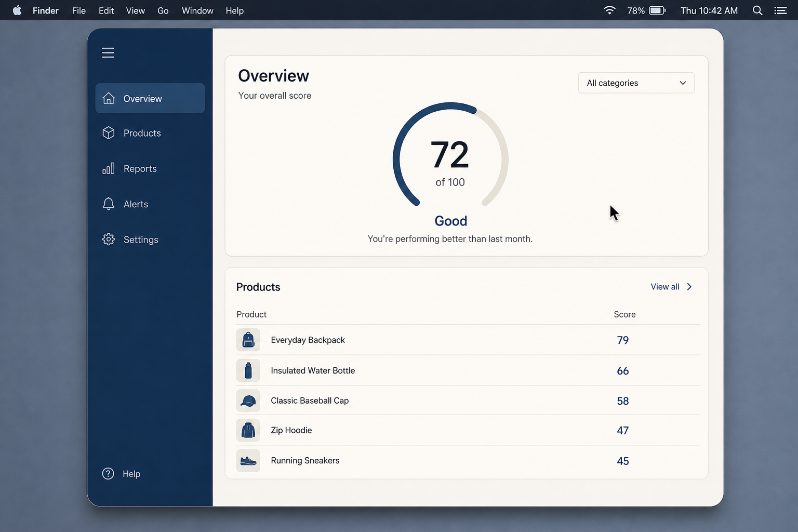Open the Settings label in the sidebar
Viewport: 798px width, 532px height.
[141, 240]
